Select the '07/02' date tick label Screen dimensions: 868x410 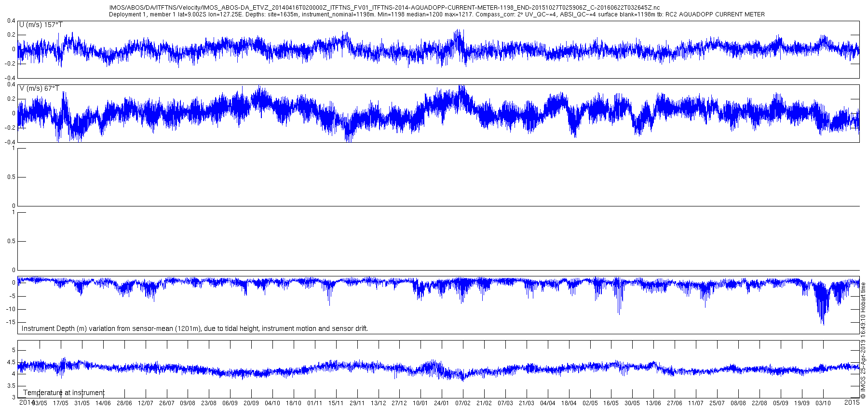click(463, 403)
